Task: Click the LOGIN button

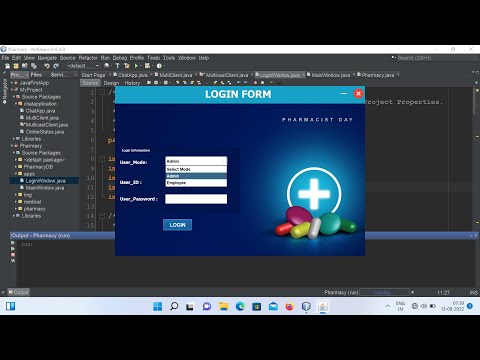Action: 177,225
